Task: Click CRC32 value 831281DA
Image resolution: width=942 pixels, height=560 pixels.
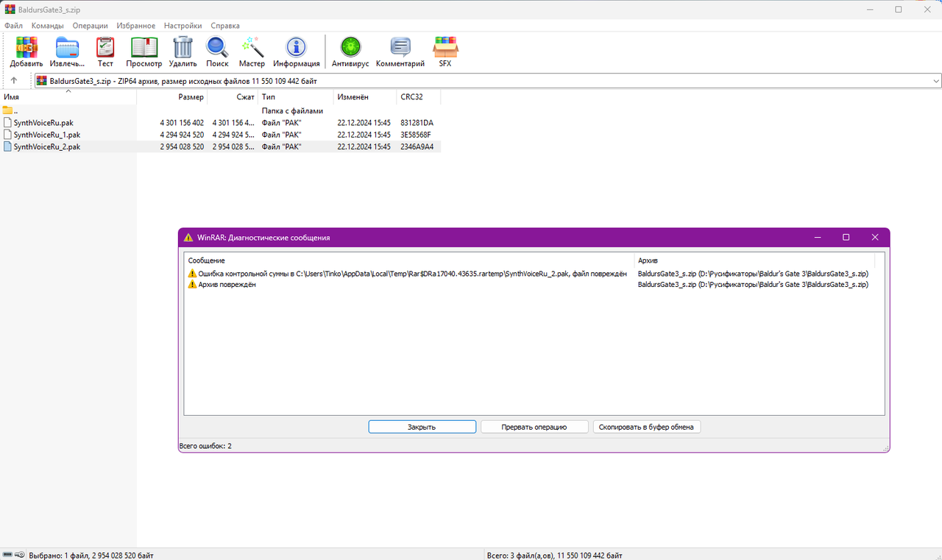Action: point(417,123)
